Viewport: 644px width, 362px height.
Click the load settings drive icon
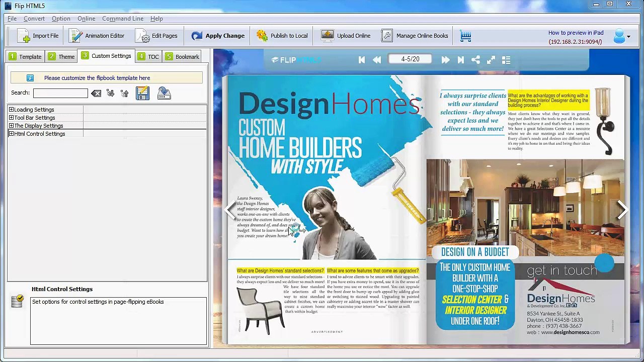tap(164, 93)
